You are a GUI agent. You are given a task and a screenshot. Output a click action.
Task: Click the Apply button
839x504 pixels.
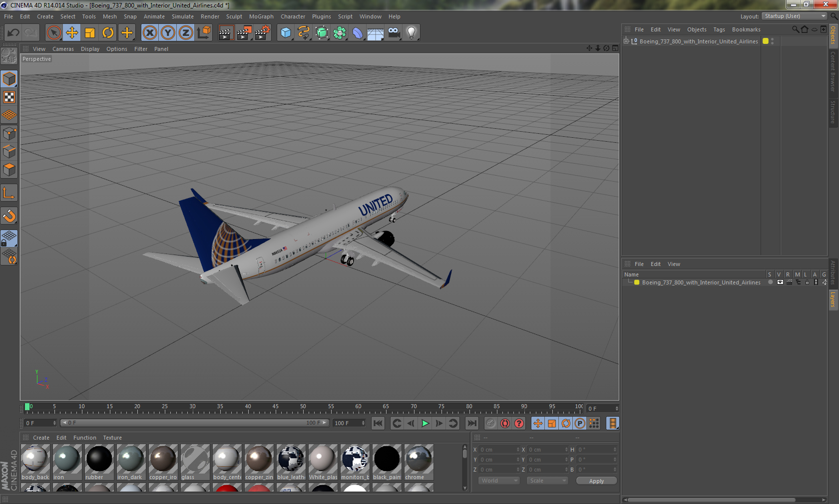(x=596, y=481)
